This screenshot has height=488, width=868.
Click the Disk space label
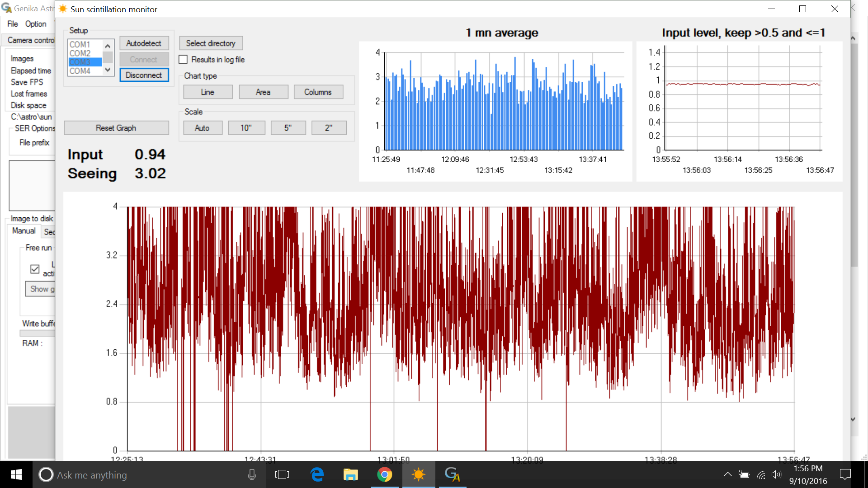(x=28, y=105)
